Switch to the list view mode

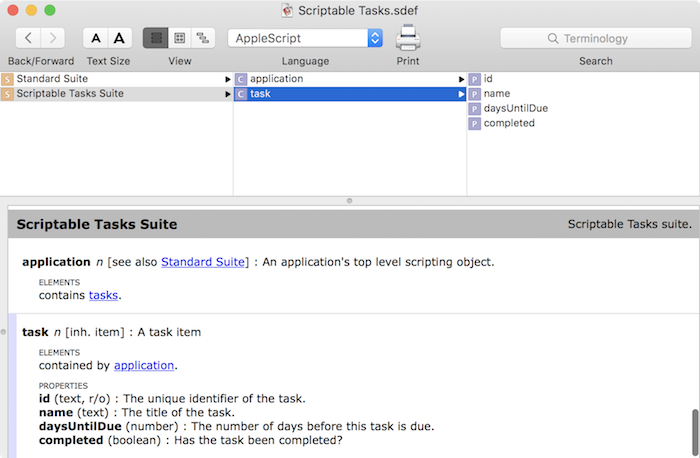pyautogui.click(x=155, y=38)
